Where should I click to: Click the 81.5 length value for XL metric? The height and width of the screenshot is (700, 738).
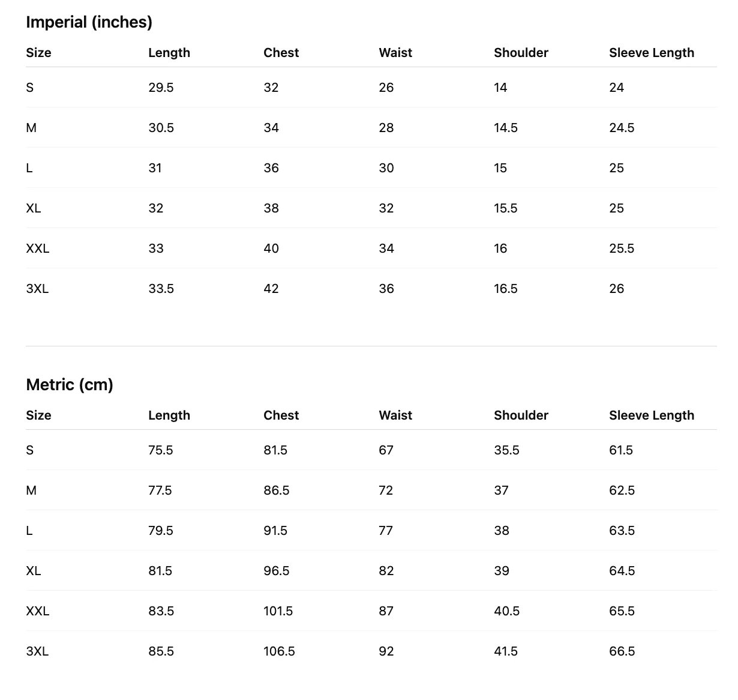tap(160, 571)
